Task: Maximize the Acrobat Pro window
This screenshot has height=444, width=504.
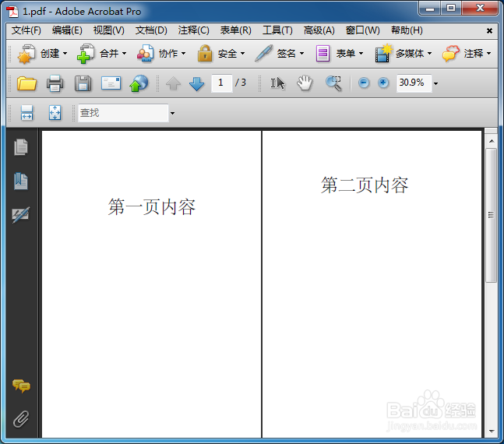Action: point(451,8)
